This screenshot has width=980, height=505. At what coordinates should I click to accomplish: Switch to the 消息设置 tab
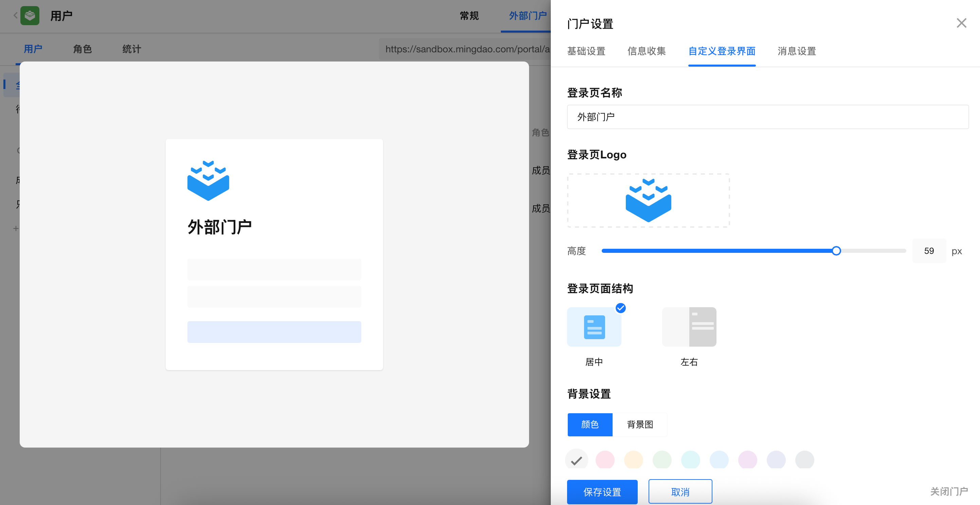pos(797,51)
